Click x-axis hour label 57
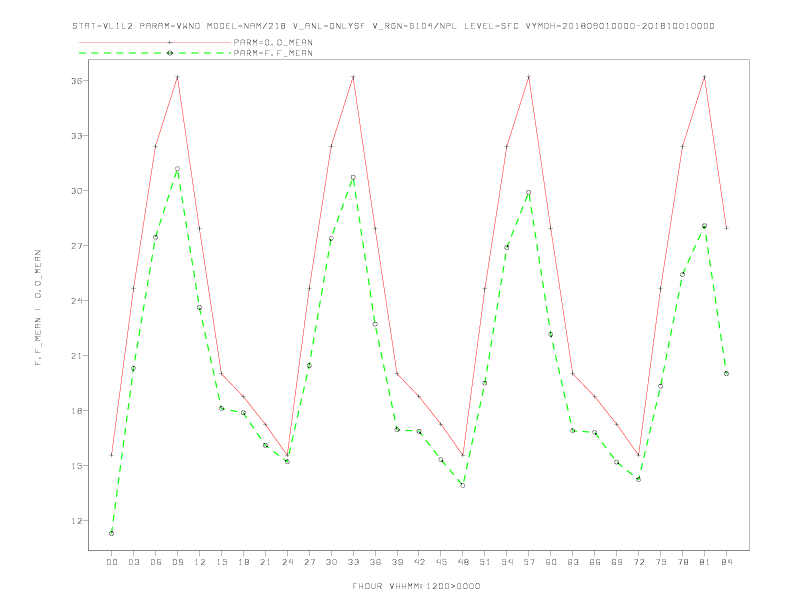The width and height of the screenshot is (792, 612). pyautogui.click(x=529, y=562)
